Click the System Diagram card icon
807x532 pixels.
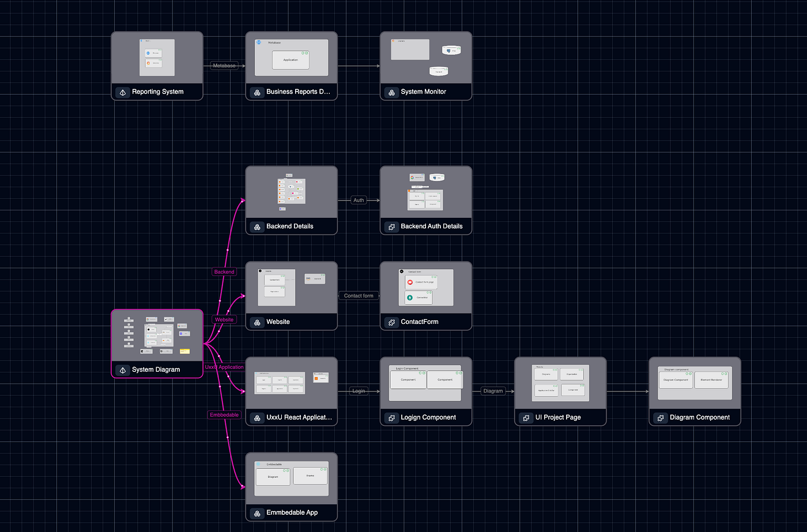click(123, 370)
